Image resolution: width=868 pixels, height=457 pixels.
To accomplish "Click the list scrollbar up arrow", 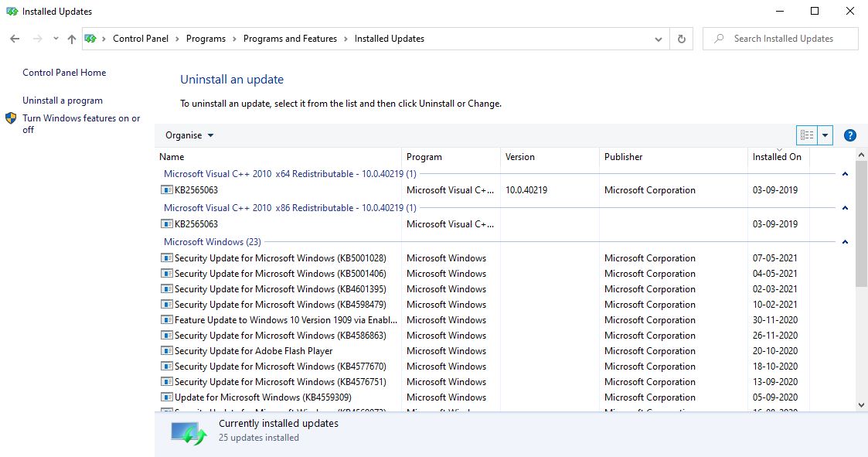I will [x=861, y=155].
